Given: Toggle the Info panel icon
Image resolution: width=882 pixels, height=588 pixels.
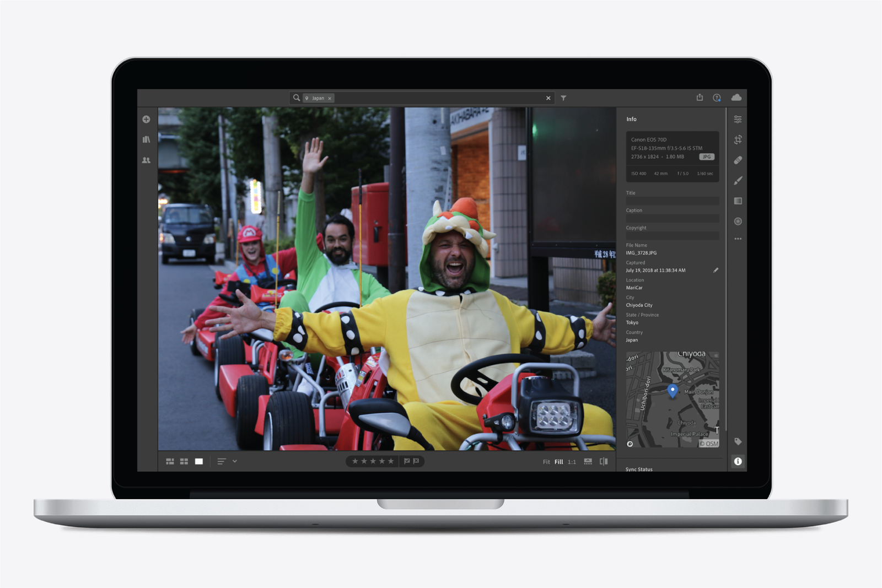Looking at the screenshot, I should [738, 461].
